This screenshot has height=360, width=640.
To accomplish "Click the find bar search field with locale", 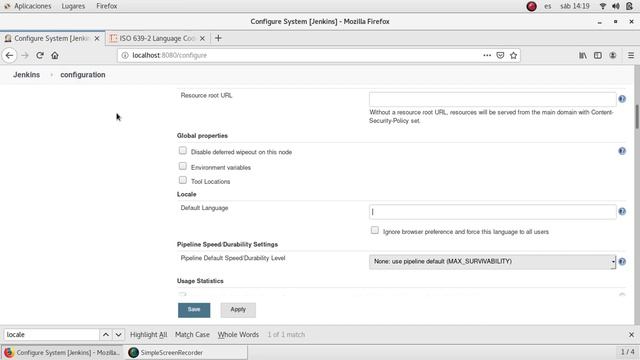I will pyautogui.click(x=51, y=335).
